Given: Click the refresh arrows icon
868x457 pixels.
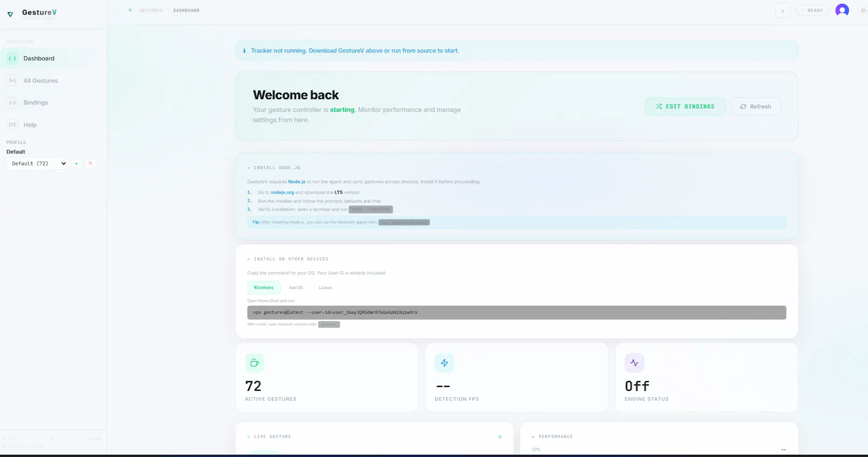Looking at the screenshot, I should [743, 106].
